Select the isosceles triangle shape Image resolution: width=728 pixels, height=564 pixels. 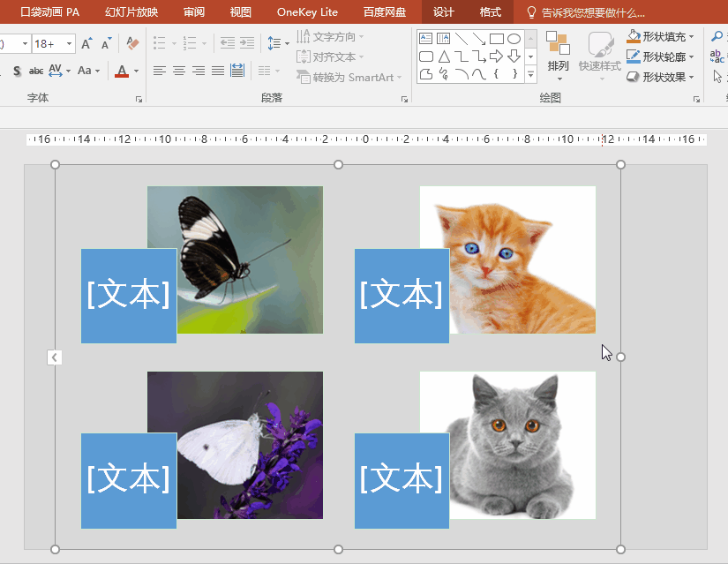point(444,56)
